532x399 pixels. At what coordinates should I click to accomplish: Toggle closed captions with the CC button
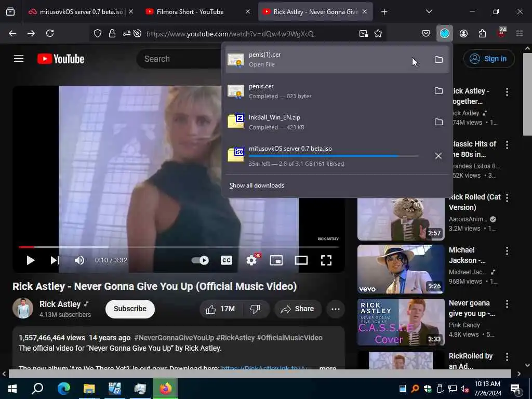(x=227, y=260)
